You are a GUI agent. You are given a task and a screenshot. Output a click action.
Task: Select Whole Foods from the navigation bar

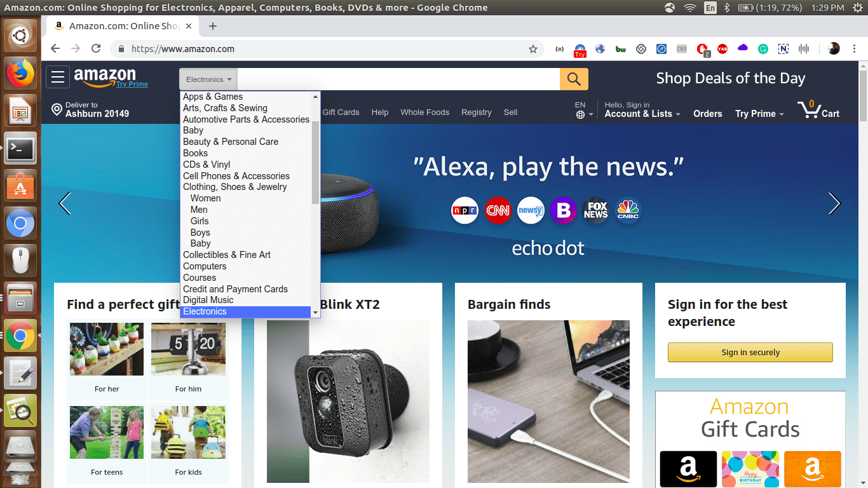point(424,112)
